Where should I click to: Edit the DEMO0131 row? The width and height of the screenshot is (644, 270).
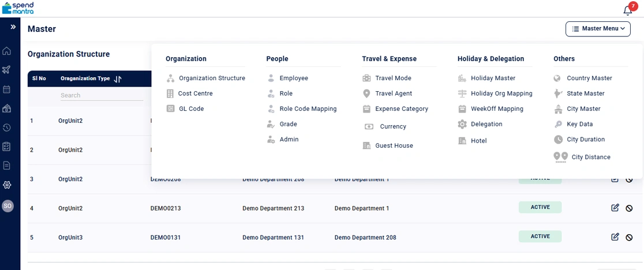615,237
